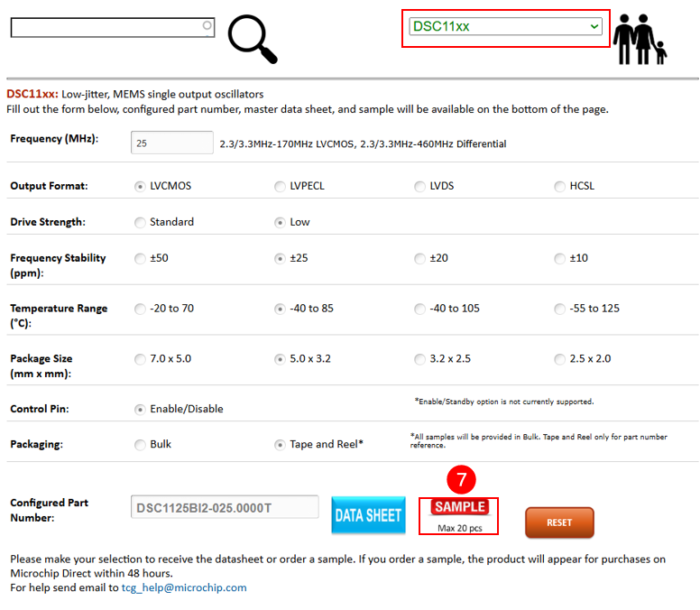
Task: Open the DATA SHEET button
Action: pyautogui.click(x=368, y=515)
